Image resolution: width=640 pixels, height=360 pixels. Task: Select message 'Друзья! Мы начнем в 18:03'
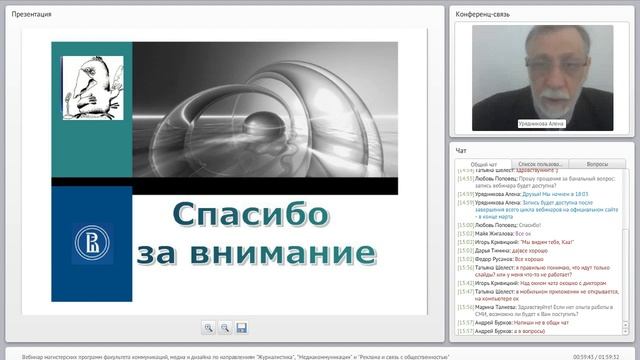click(523, 194)
